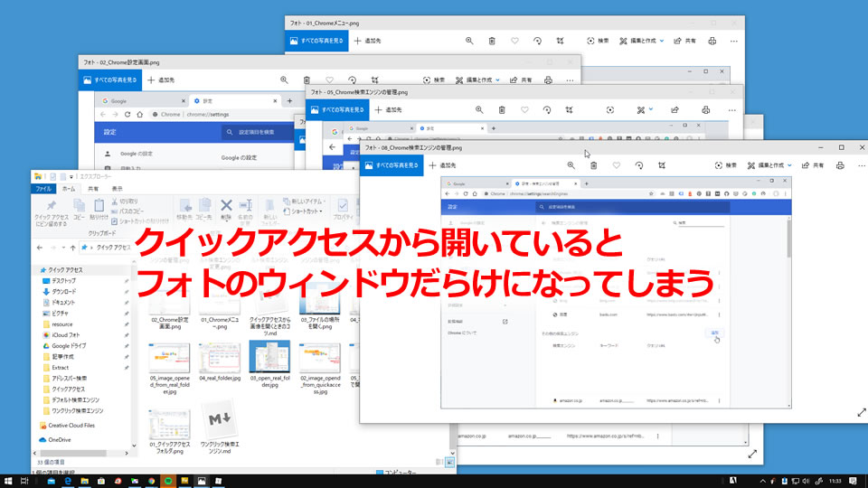Delete the photo in 08_Chrome検索エンジンの管理 window

[593, 164]
